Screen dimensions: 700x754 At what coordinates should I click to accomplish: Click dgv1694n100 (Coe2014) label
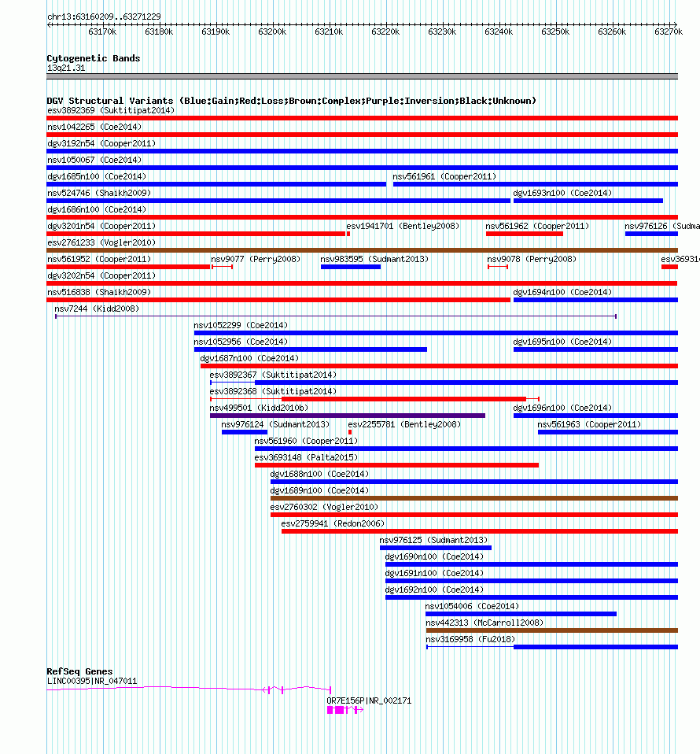[x=562, y=292]
